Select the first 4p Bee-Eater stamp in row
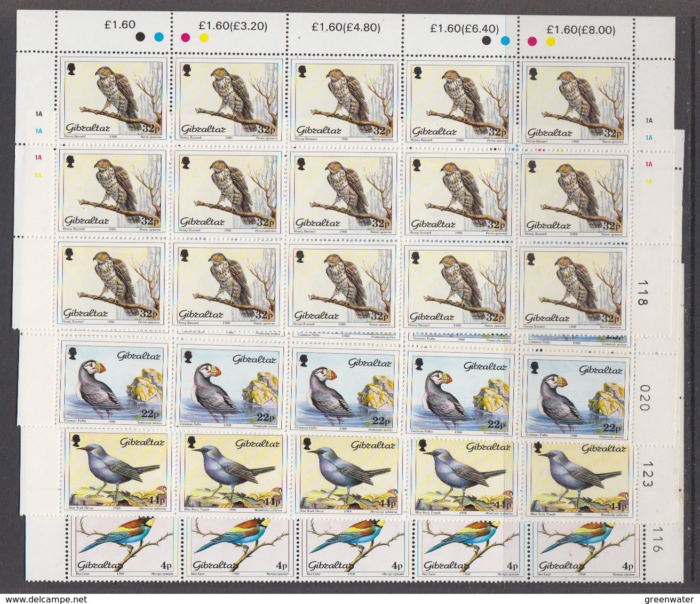The height and width of the screenshot is (604, 700). 126,545
